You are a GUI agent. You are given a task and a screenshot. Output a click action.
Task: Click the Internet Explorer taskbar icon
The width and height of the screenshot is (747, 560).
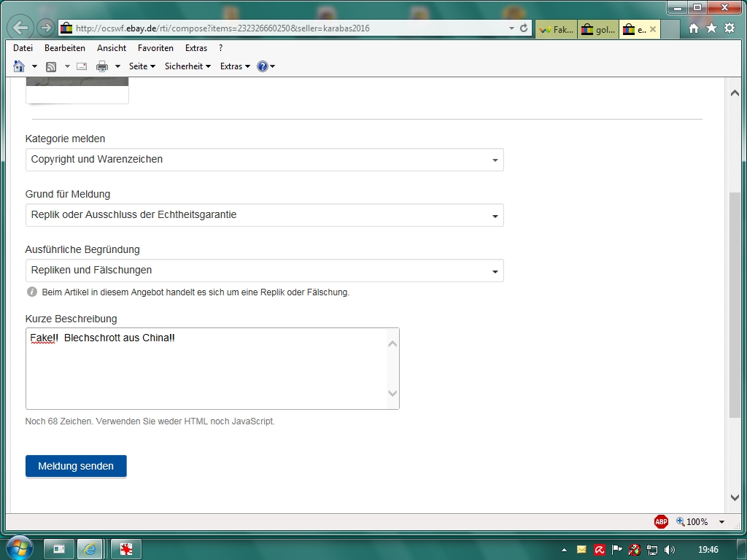90,550
